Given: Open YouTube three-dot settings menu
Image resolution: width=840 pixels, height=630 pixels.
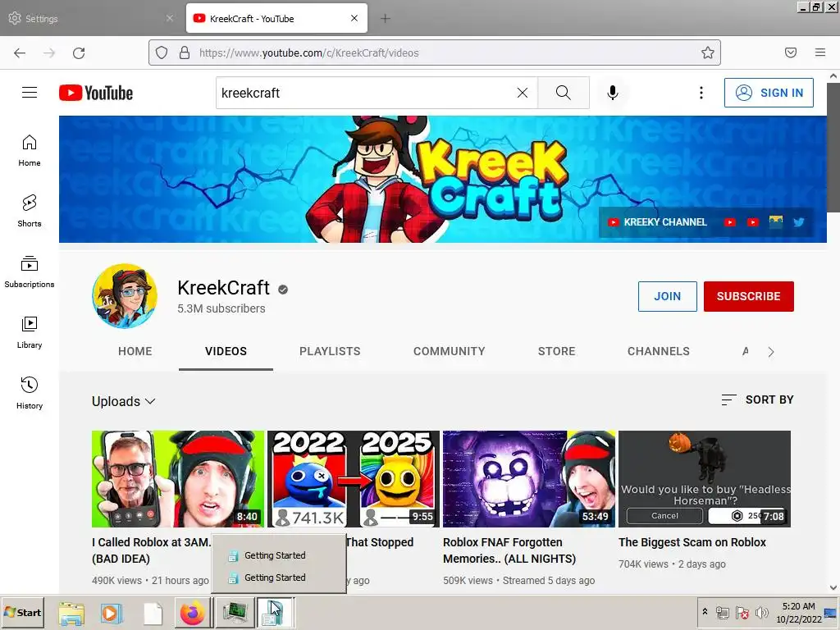Looking at the screenshot, I should [x=701, y=93].
